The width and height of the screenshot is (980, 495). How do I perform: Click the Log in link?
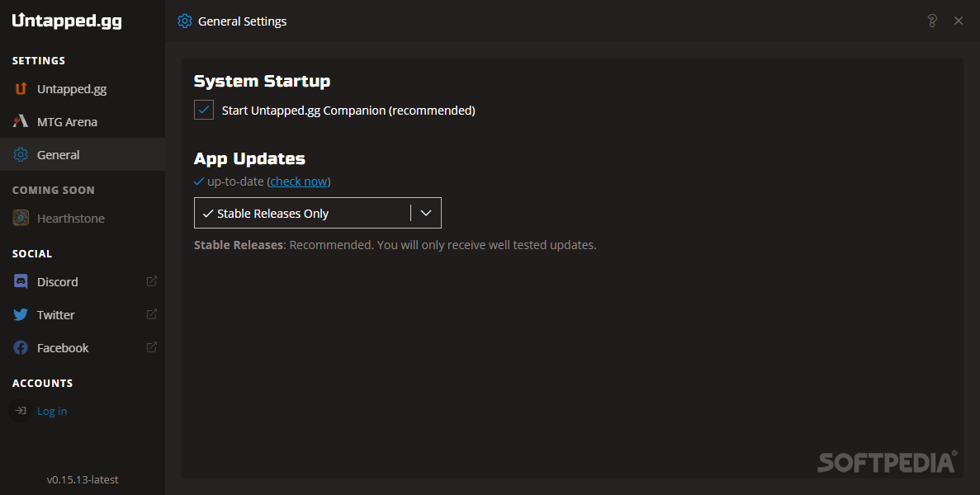[x=52, y=411]
